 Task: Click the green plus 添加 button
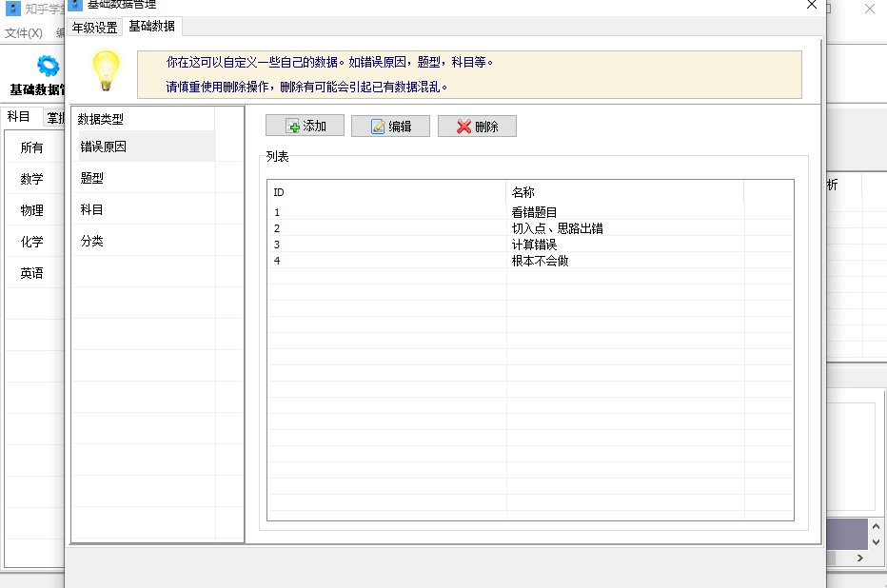(x=305, y=127)
